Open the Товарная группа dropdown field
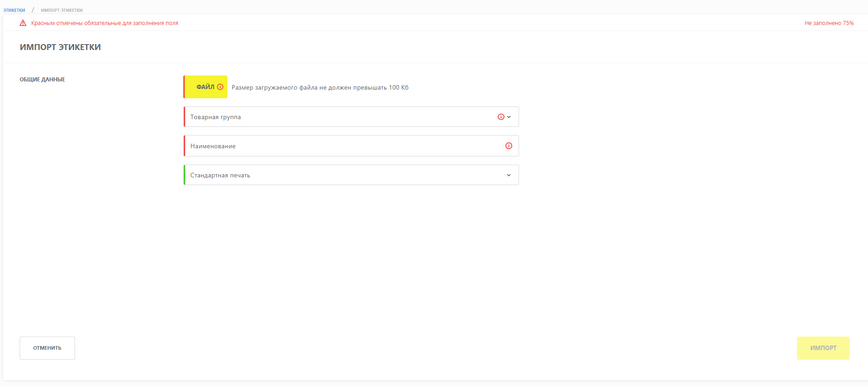This screenshot has width=868, height=387. (351, 117)
